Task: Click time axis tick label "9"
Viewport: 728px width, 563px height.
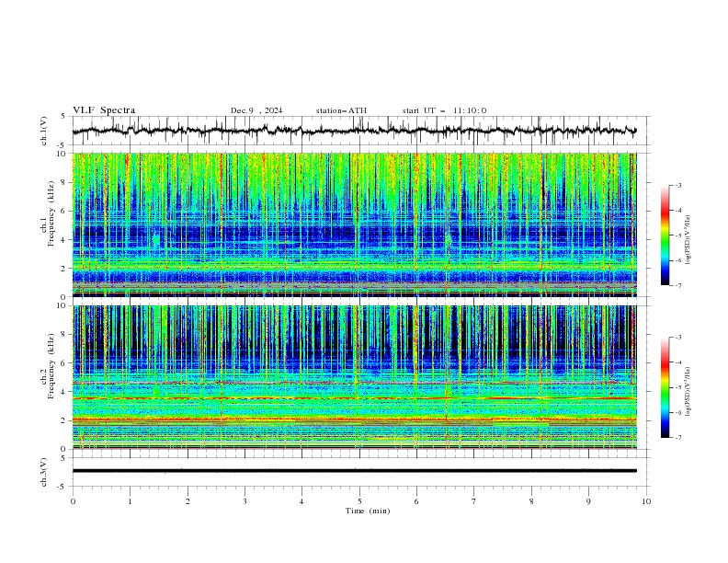Action: [x=588, y=501]
